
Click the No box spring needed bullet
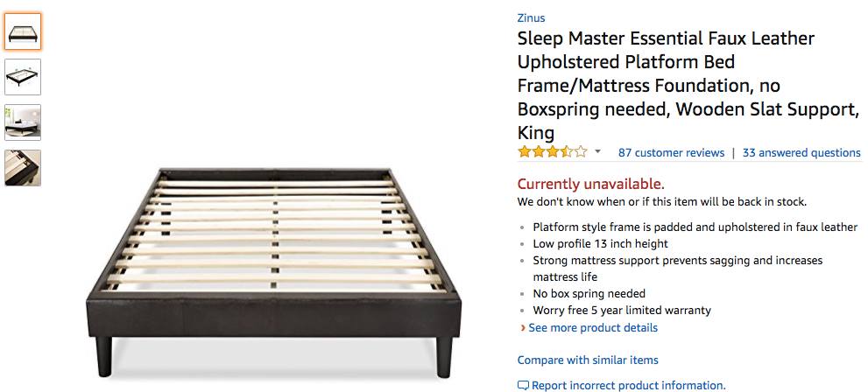589,294
